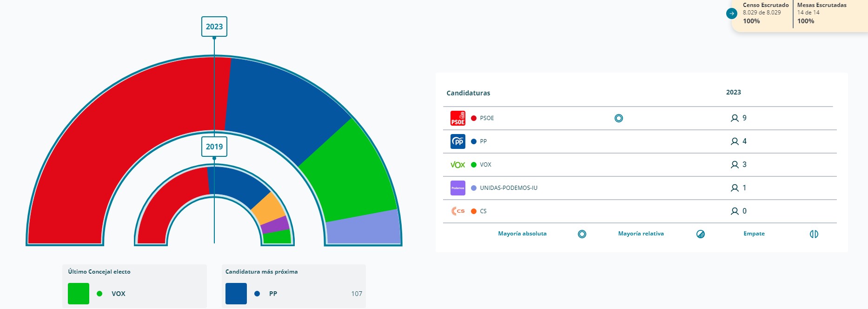Image resolution: width=868 pixels, height=309 pixels.
Task: Click the Podemos purple logo
Action: 458,188
